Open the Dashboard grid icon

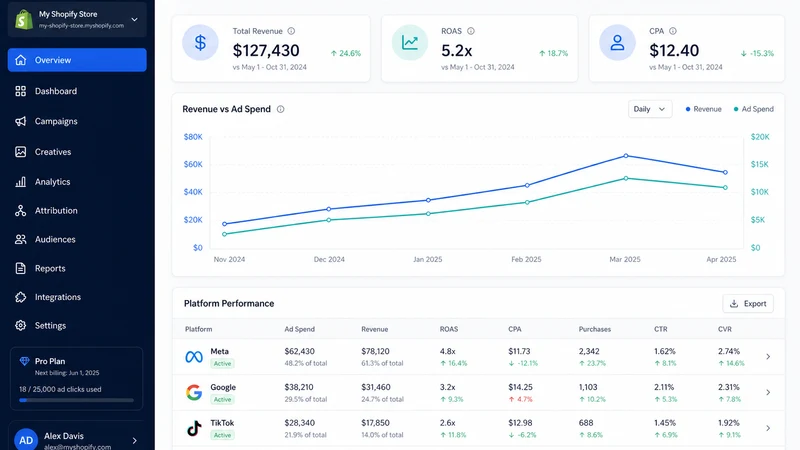pyautogui.click(x=20, y=91)
